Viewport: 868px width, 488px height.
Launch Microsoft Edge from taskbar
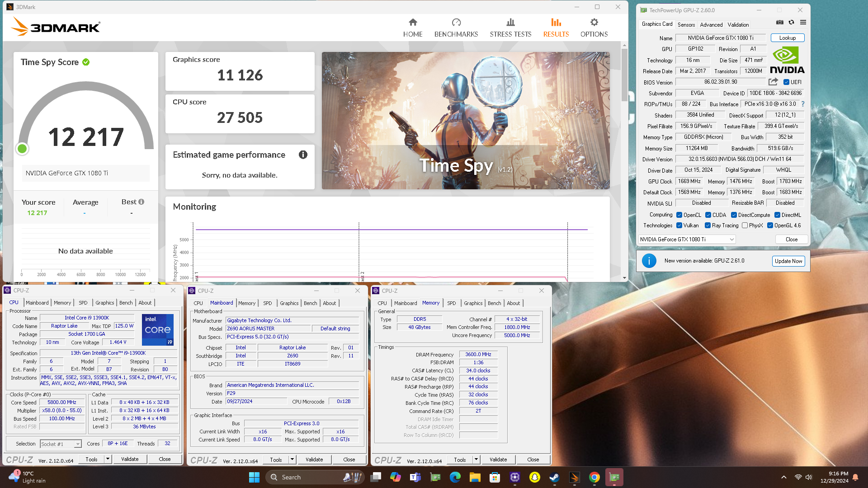coord(455,477)
